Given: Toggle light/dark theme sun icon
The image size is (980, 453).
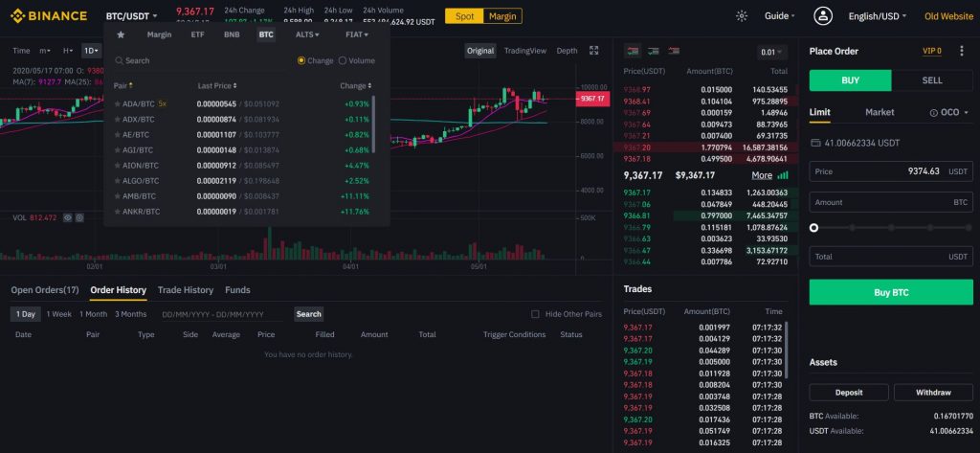Looking at the screenshot, I should (742, 16).
